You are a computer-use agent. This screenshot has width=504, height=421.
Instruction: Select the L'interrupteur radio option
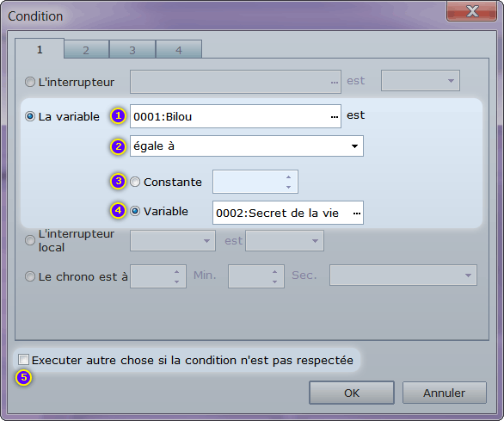[30, 82]
